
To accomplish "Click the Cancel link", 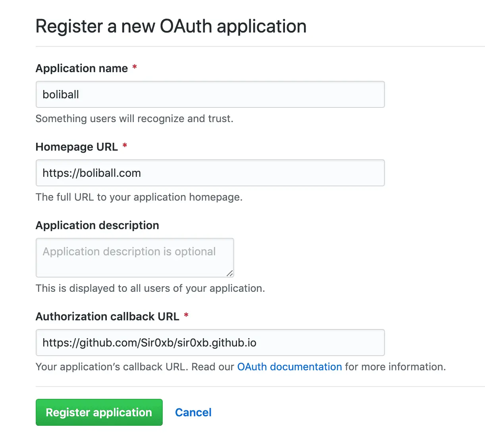I will click(193, 412).
